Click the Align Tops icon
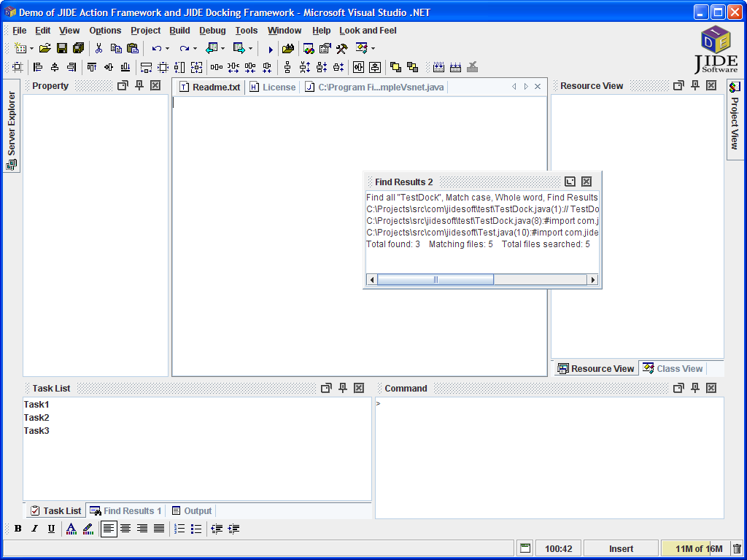 (x=91, y=67)
